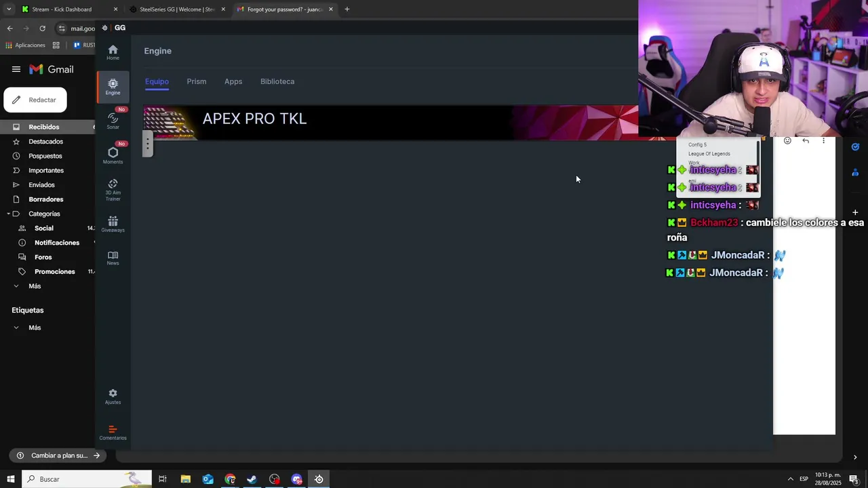Open File Explorer from taskbar
Image resolution: width=868 pixels, height=488 pixels.
[x=185, y=479]
